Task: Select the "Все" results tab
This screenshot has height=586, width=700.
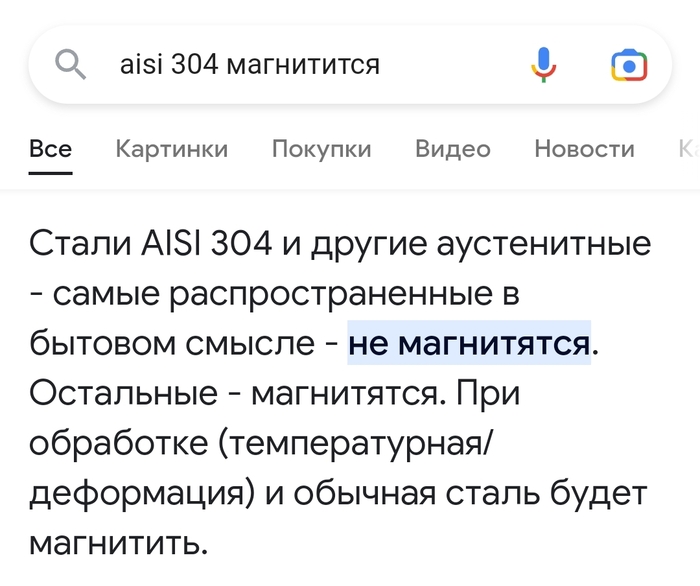Action: 50,149
